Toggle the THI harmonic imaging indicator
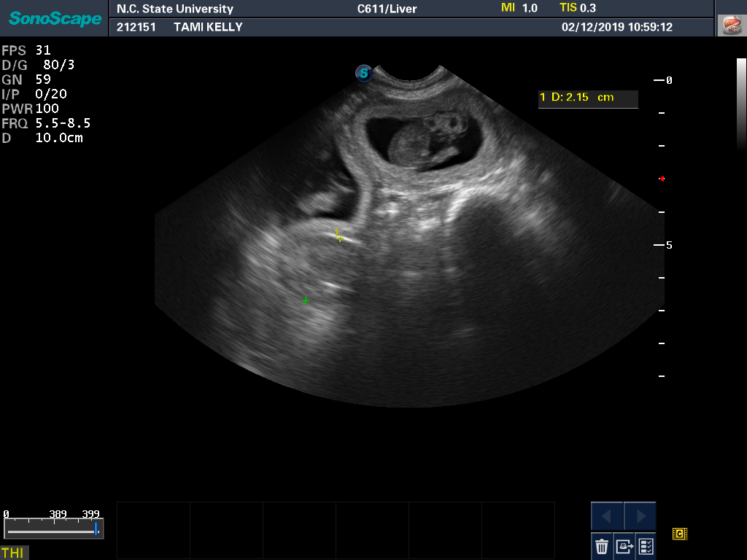 point(13,553)
